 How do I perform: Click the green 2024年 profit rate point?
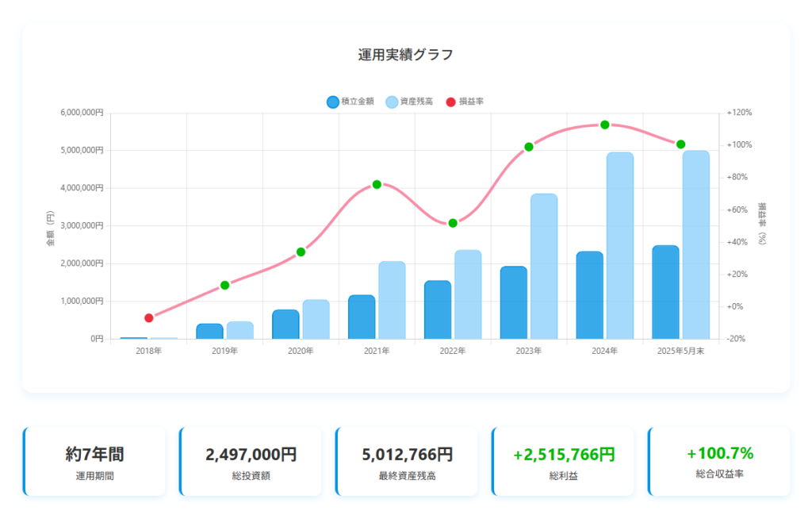point(605,125)
